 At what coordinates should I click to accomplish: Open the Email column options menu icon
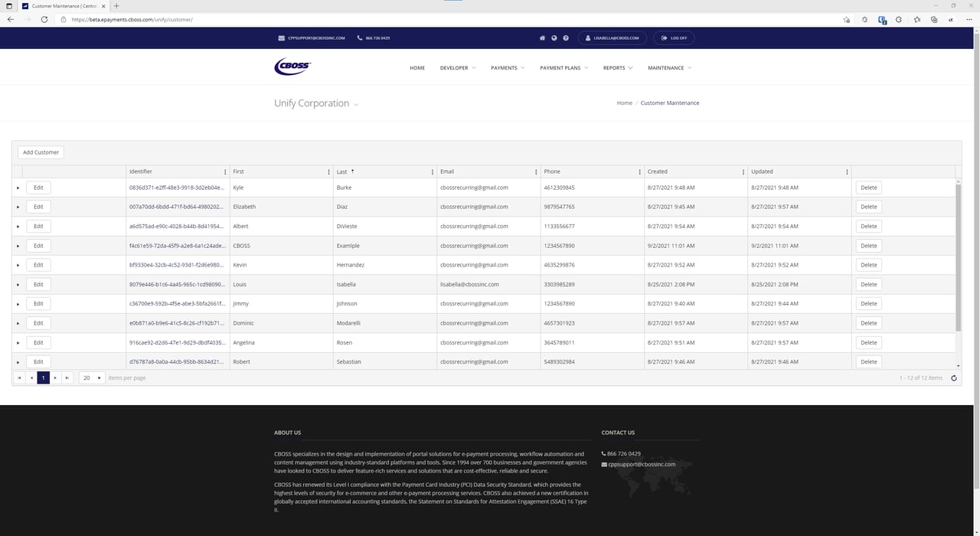pyautogui.click(x=536, y=172)
